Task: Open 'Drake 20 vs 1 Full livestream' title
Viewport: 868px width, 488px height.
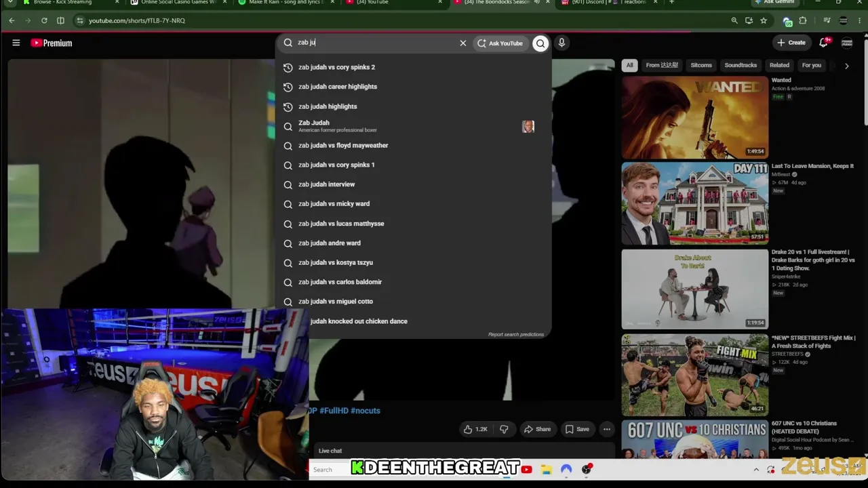Action: point(814,260)
